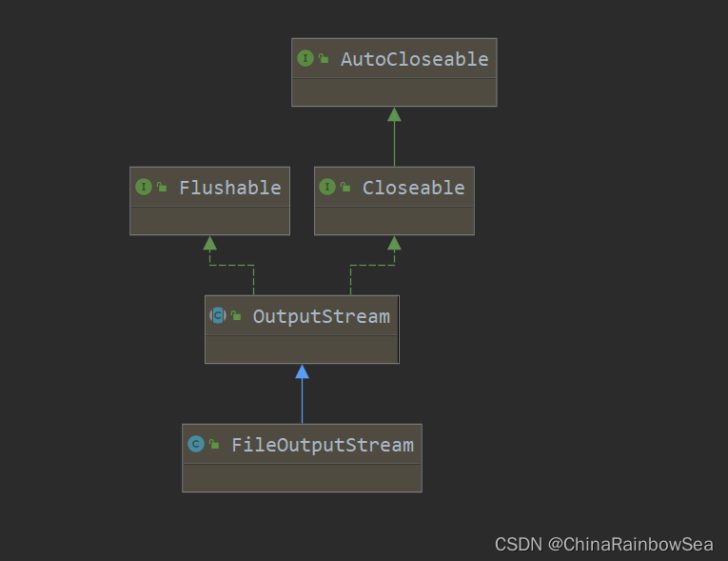The height and width of the screenshot is (561, 728).
Task: Select the OutputStream node label
Action: click(x=321, y=316)
